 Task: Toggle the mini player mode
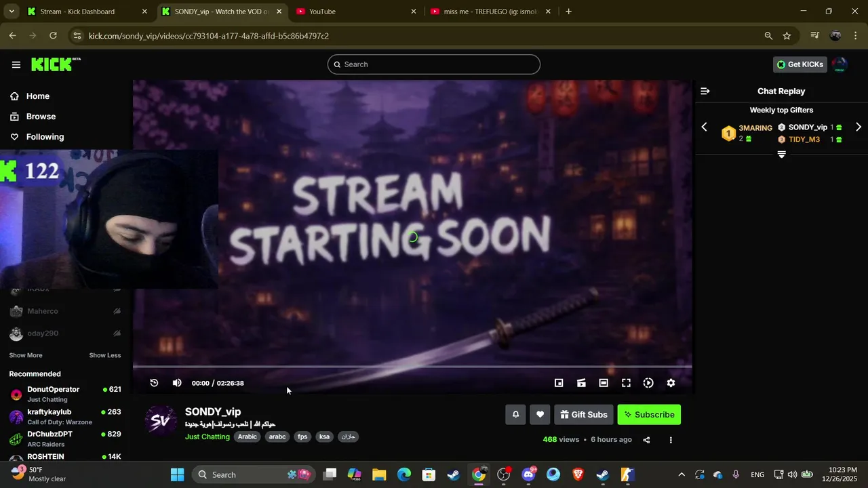click(x=559, y=383)
